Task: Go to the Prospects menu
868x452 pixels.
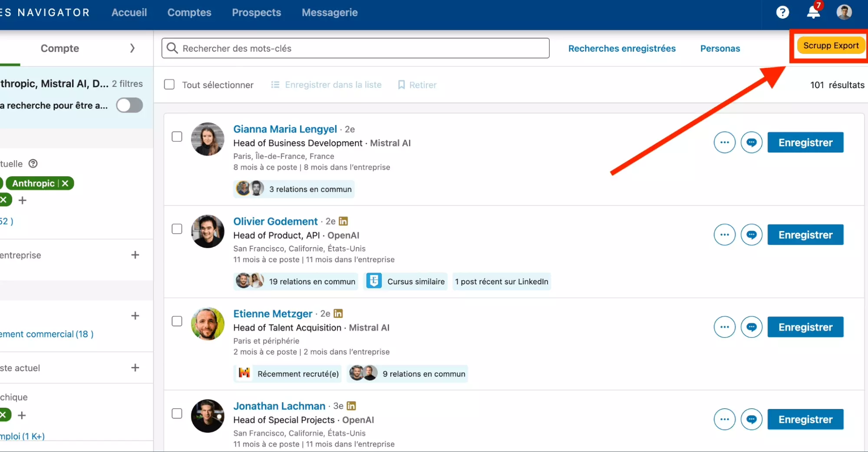Action: pyautogui.click(x=256, y=13)
